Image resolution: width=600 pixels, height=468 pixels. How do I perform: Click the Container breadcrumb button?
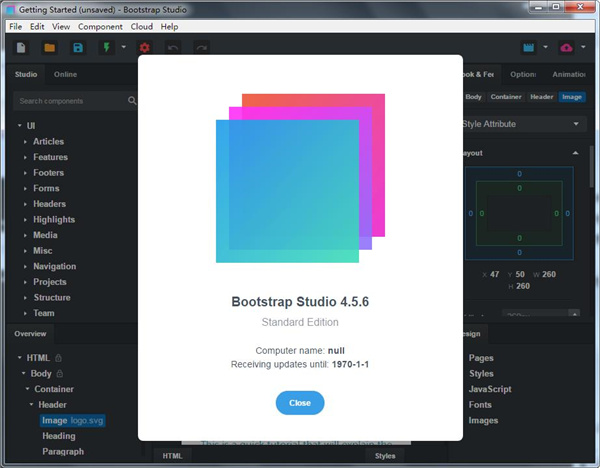[506, 97]
